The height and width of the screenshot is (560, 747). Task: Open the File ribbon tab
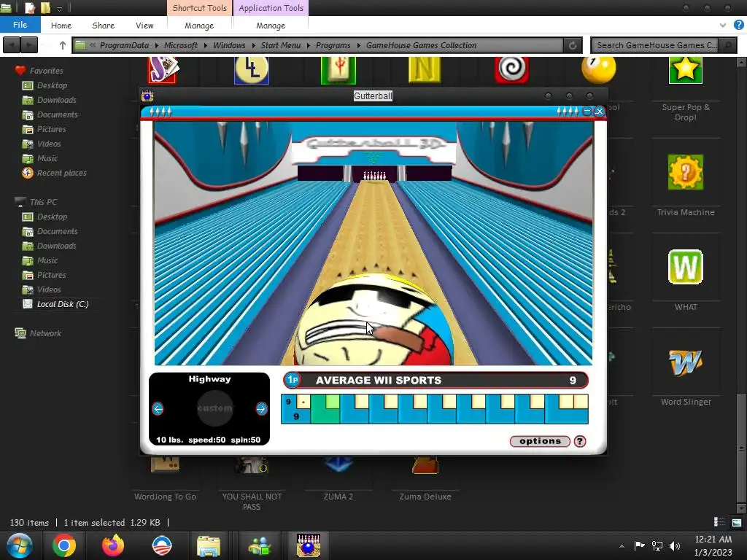[20, 25]
